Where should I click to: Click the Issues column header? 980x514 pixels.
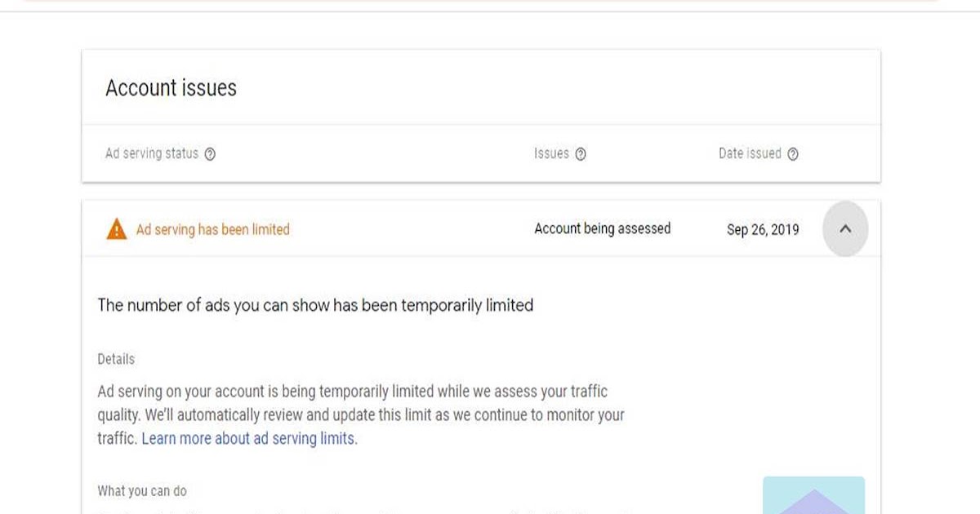point(551,153)
